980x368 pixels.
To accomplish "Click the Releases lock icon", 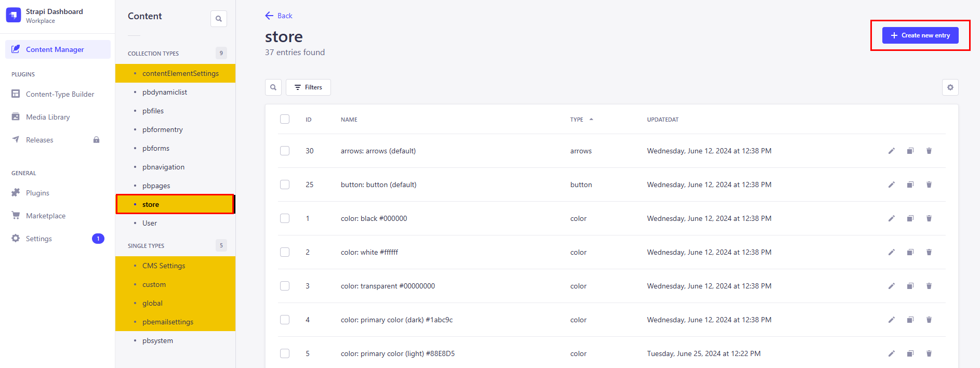I will (96, 140).
